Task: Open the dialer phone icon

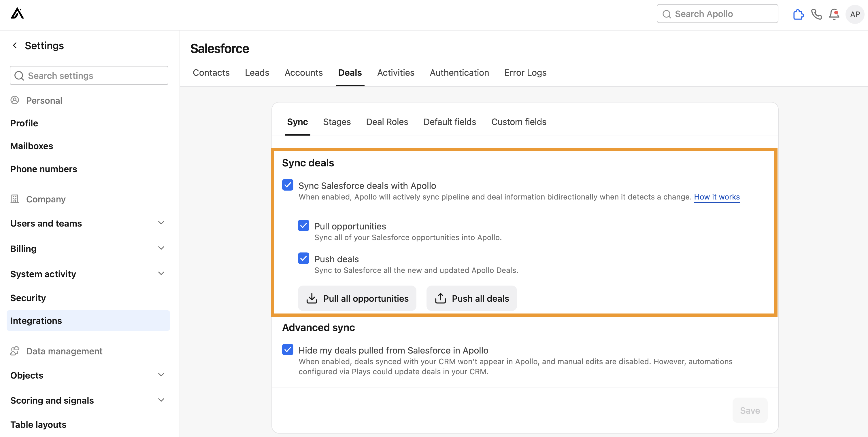Action: [x=816, y=14]
